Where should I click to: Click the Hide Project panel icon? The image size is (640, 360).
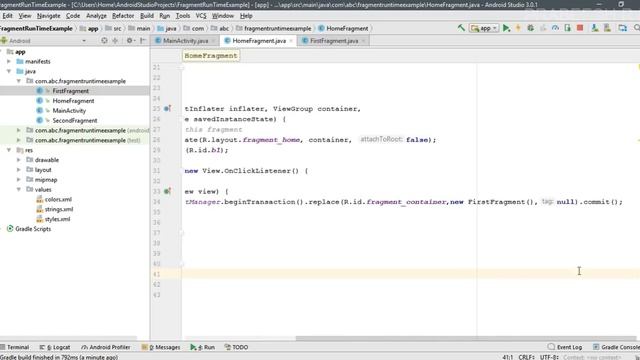[143, 41]
